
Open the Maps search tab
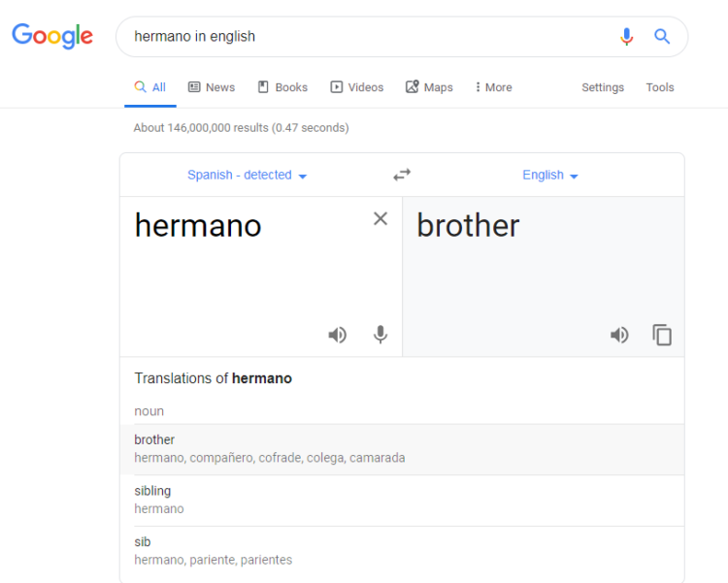pos(429,87)
